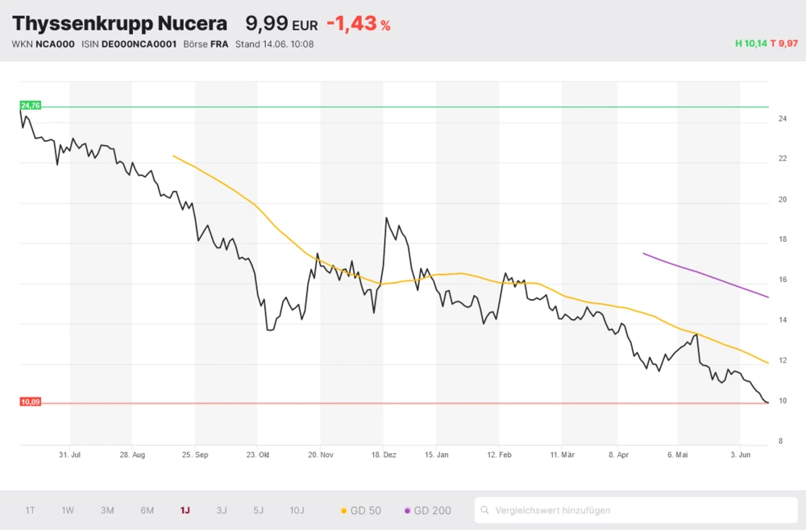Image resolution: width=806 pixels, height=532 pixels.
Task: Select the 1T timeframe
Action: coord(30,509)
